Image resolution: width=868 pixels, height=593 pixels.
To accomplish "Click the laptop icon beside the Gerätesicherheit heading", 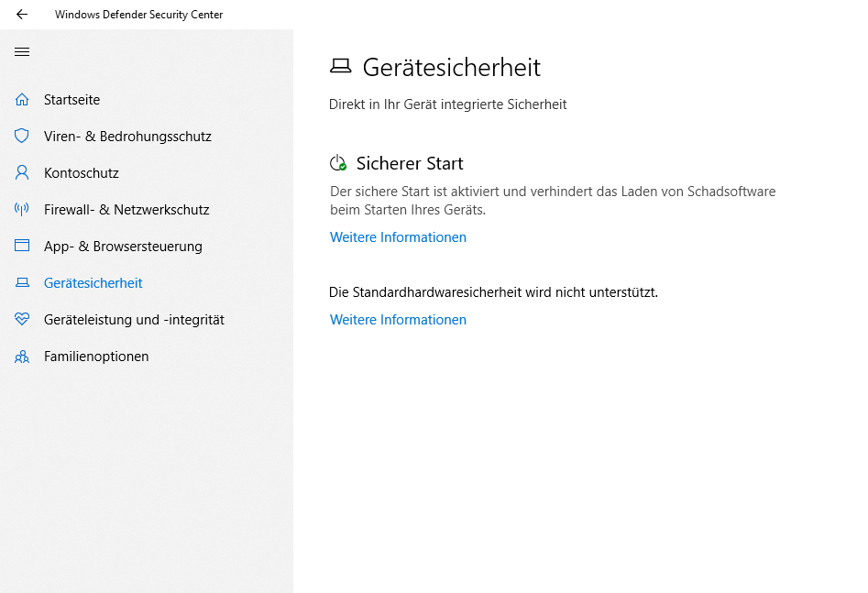I will click(x=340, y=66).
